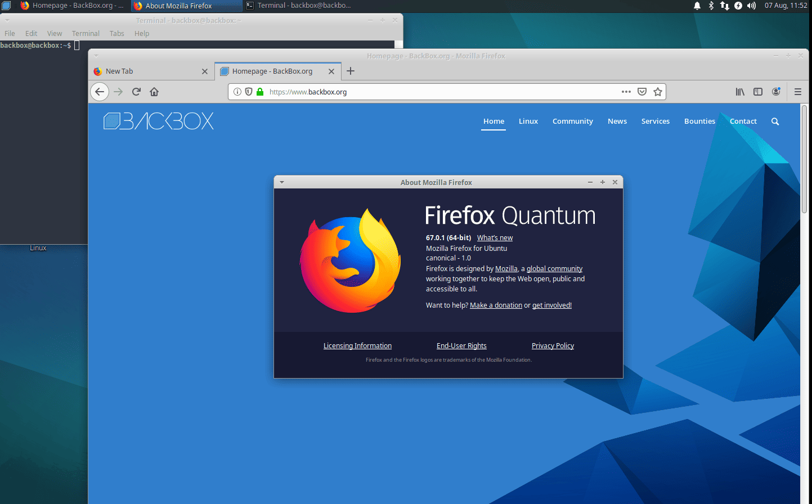The image size is (812, 504).
Task: Open Contact in BackBox site navigation
Action: [x=743, y=121]
